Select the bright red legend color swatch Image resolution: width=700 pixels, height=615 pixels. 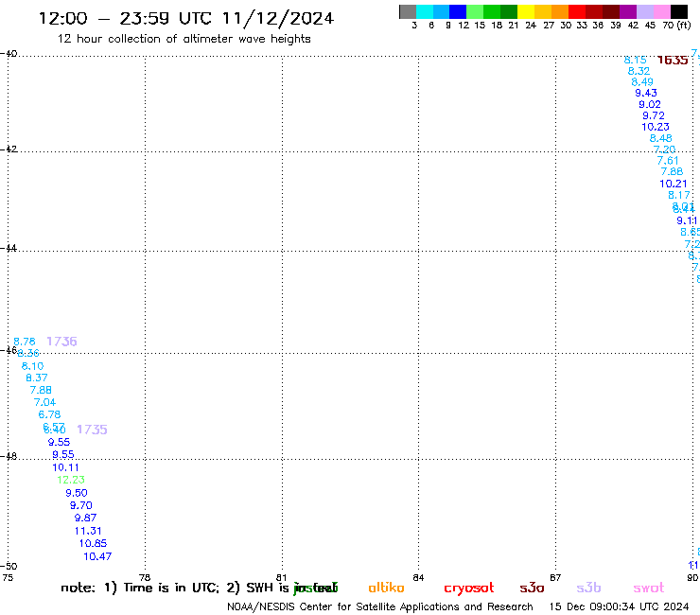click(577, 12)
